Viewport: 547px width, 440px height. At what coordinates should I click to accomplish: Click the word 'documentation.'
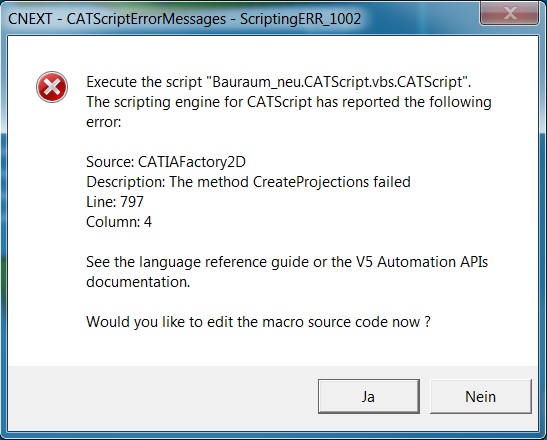[x=138, y=282]
